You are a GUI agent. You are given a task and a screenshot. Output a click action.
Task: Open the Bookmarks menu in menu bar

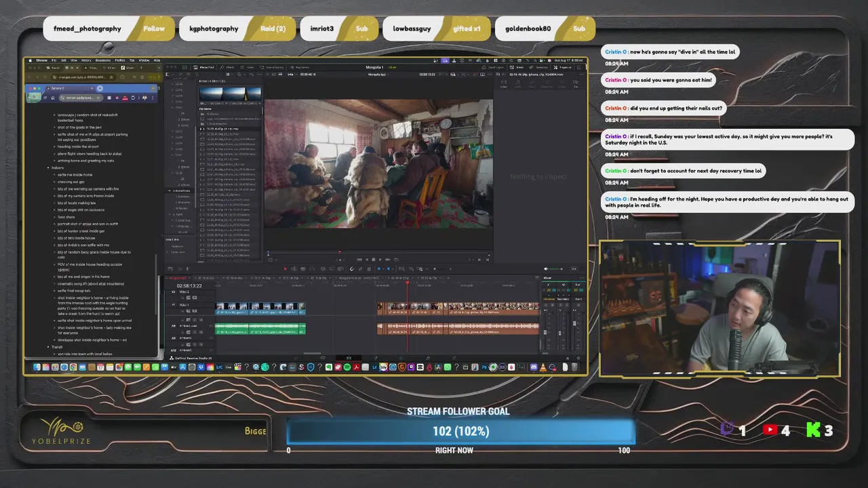(103, 60)
